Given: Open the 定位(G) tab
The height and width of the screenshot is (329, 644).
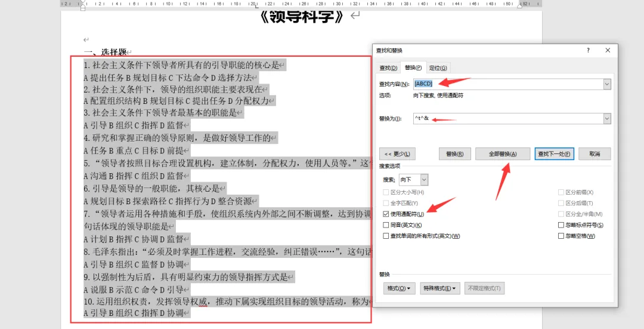Looking at the screenshot, I should tap(438, 68).
